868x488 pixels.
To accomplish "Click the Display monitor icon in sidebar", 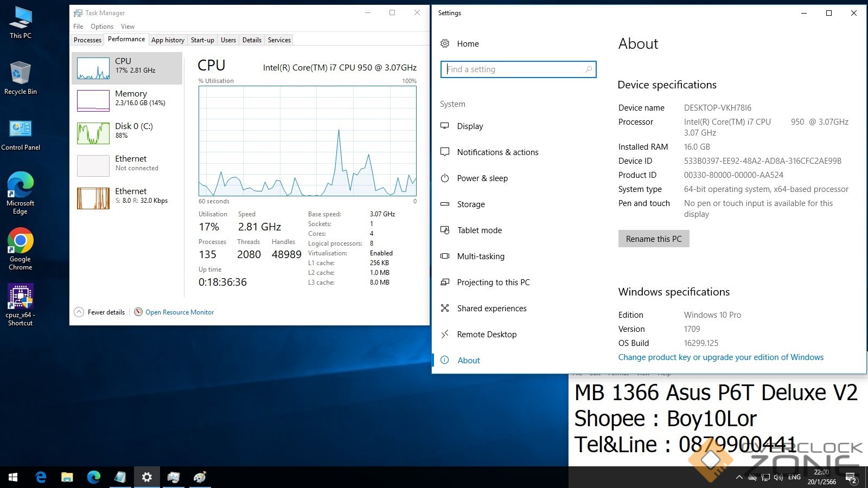I will coord(445,126).
